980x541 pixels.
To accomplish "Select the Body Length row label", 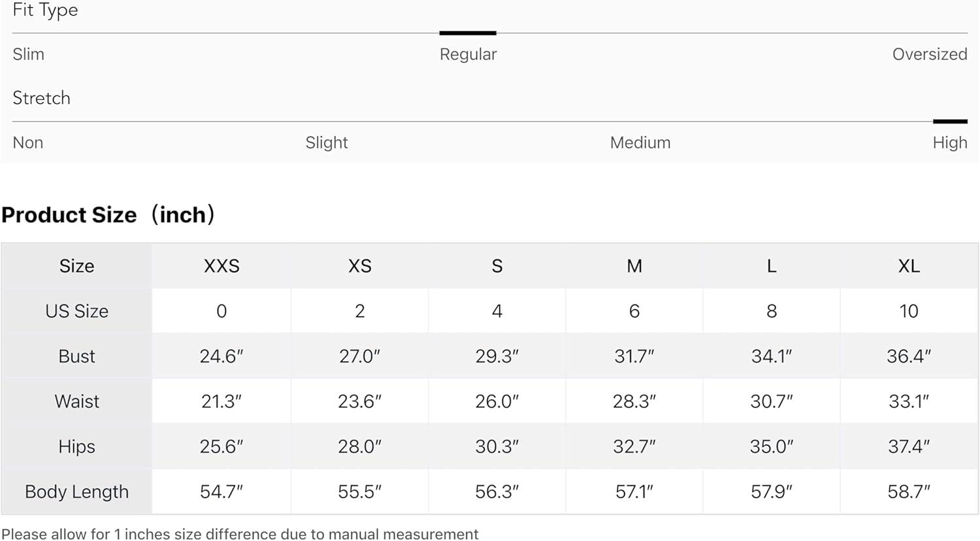I will [x=76, y=491].
